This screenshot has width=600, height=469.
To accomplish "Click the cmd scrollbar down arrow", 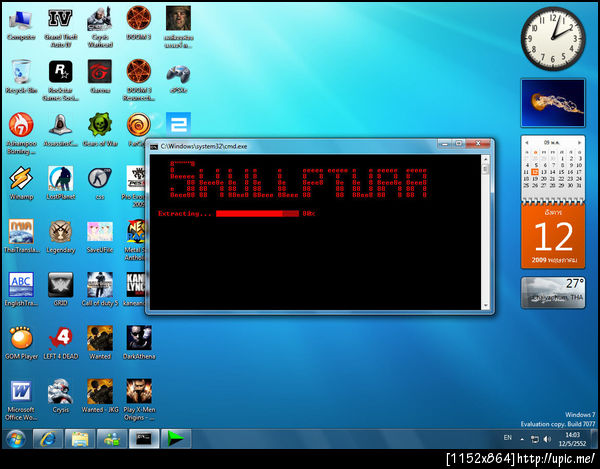I will coord(486,305).
